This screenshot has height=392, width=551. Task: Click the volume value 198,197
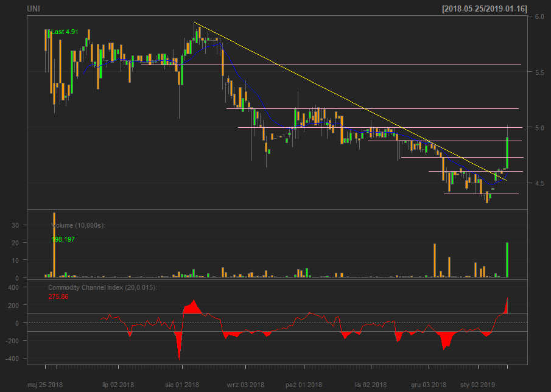point(63,240)
